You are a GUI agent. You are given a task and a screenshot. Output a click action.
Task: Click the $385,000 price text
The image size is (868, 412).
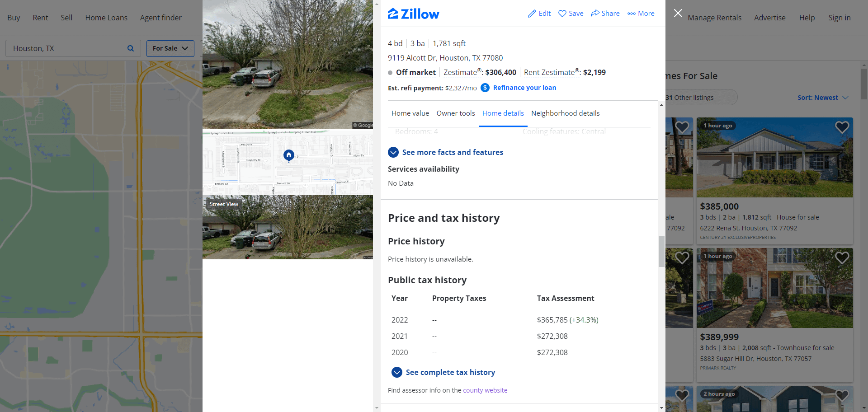(719, 206)
